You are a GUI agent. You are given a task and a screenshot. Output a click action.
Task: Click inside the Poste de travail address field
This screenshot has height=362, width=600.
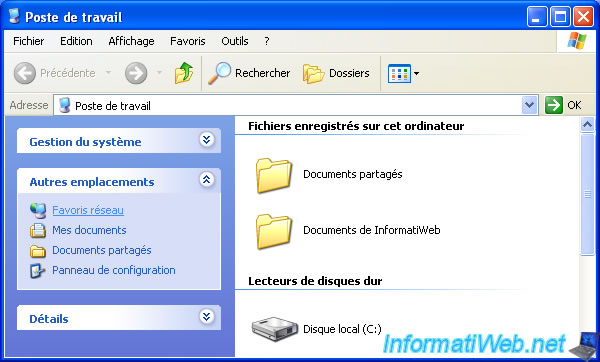coord(296,105)
